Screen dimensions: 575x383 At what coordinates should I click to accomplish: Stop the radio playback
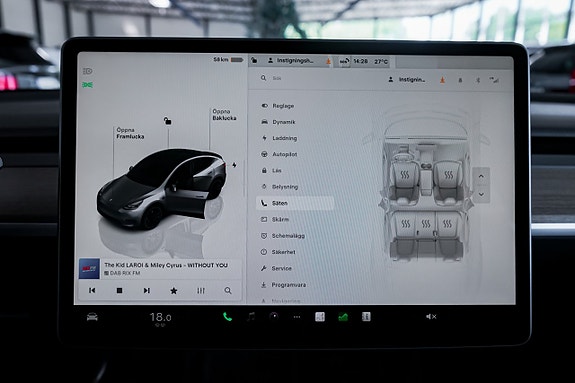(x=119, y=290)
